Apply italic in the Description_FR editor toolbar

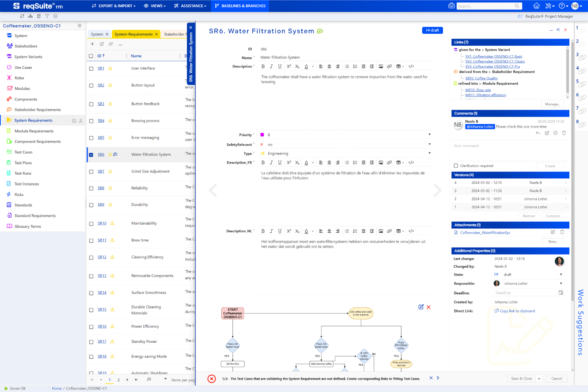[271, 162]
